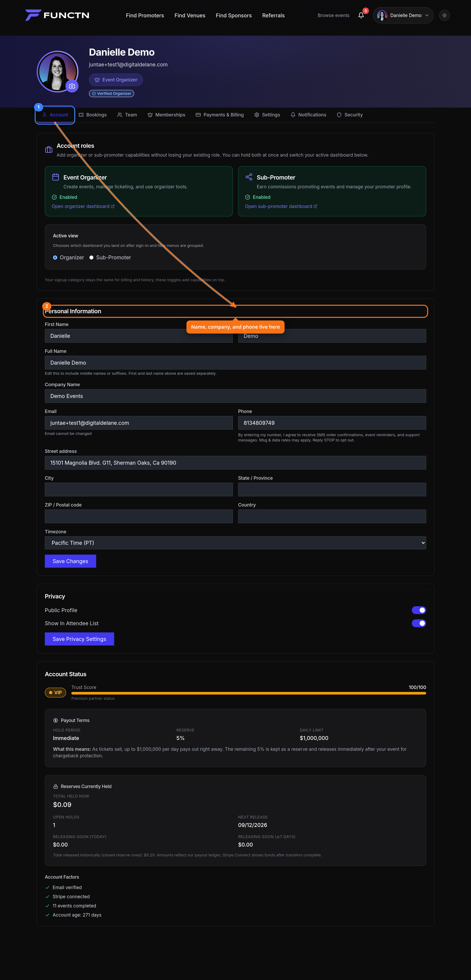
Task: Select the Sub-Promoter active view radio
Action: (x=91, y=258)
